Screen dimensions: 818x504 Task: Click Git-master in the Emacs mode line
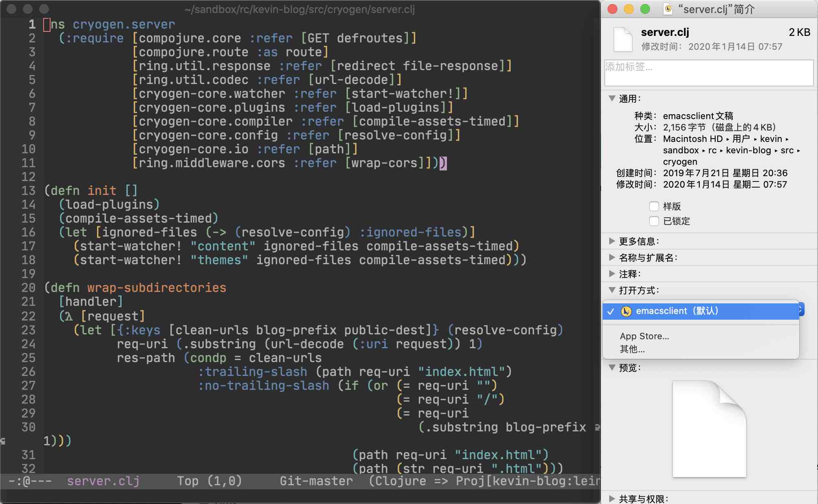(316, 481)
